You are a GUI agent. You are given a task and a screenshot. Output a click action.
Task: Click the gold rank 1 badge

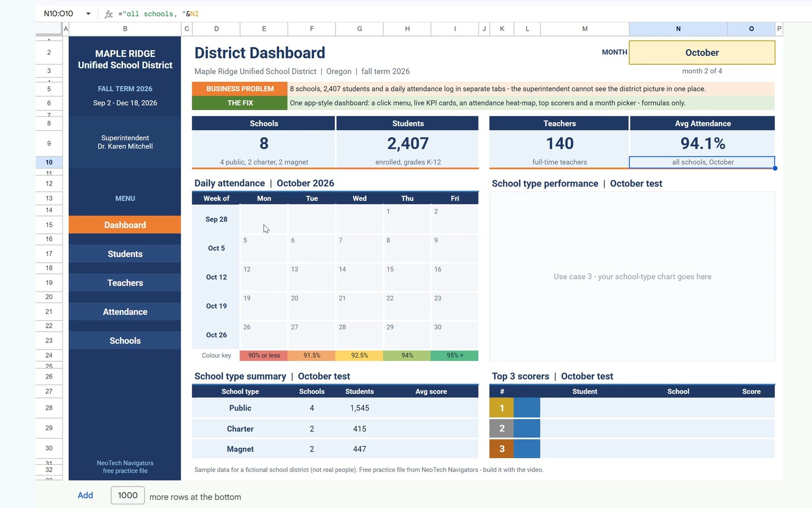(x=501, y=408)
